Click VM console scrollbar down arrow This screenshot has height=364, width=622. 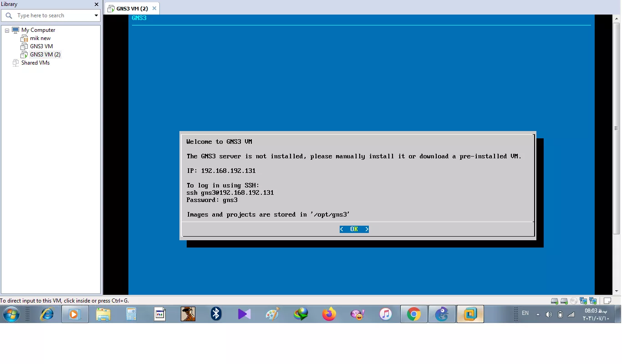click(x=617, y=291)
